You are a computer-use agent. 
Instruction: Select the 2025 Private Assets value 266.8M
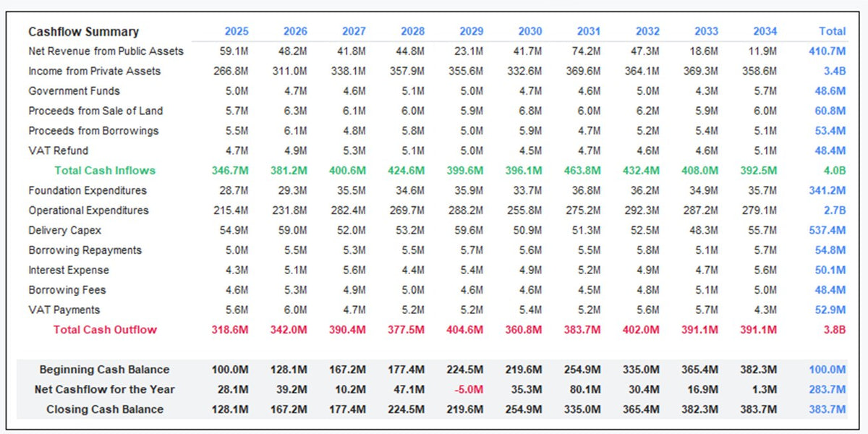[231, 71]
